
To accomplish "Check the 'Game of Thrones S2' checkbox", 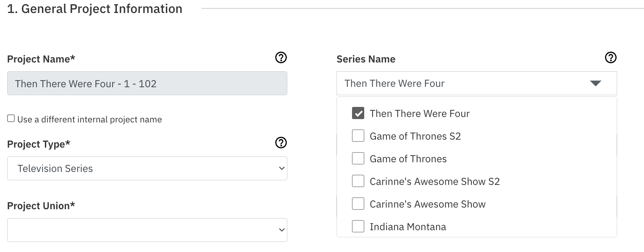I will [358, 136].
